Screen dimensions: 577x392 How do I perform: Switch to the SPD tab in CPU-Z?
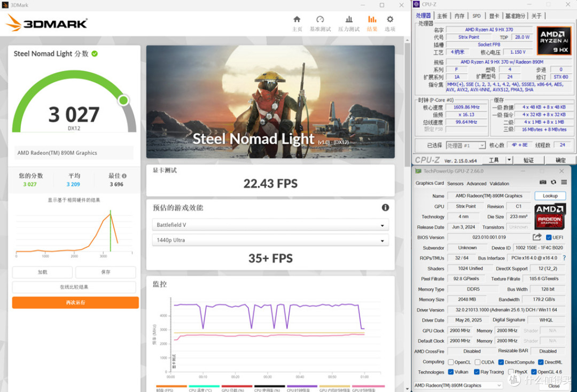coord(476,16)
